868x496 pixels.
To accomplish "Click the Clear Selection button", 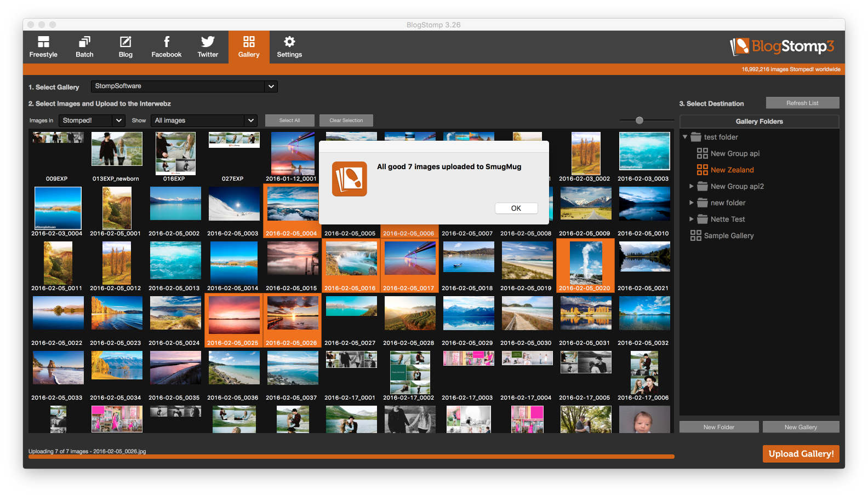I will pyautogui.click(x=346, y=120).
